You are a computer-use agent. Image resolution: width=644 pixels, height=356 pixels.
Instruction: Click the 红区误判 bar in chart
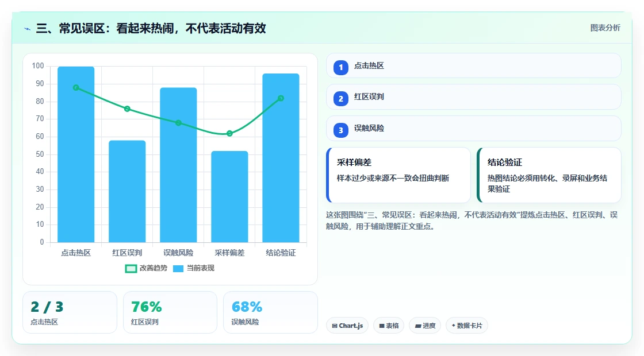(x=127, y=191)
